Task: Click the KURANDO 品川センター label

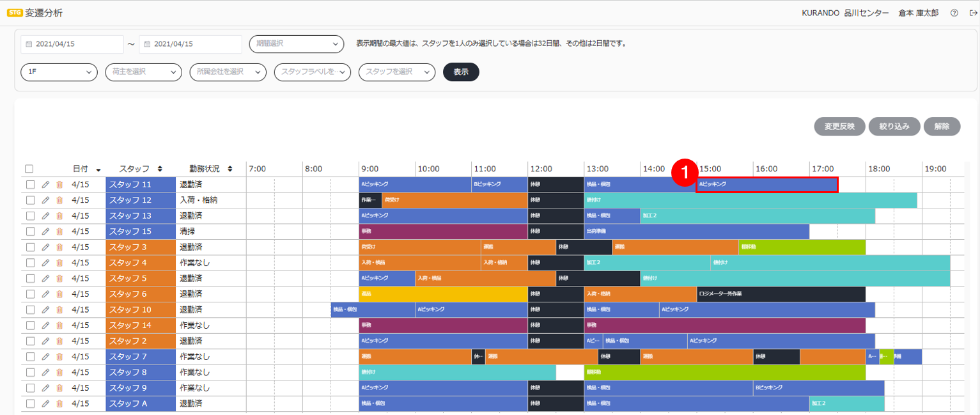Action: click(845, 13)
